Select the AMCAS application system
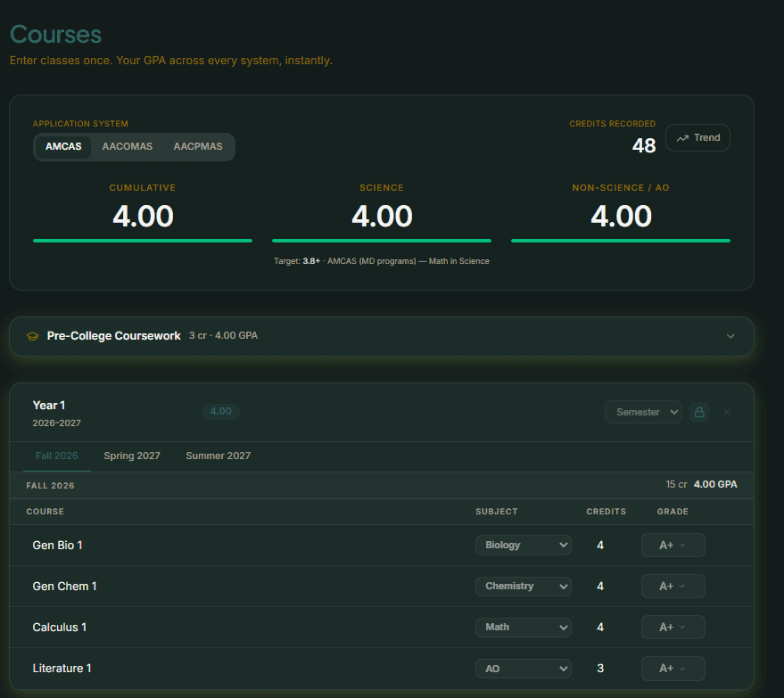Viewport: 784px width, 698px height. [x=63, y=147]
